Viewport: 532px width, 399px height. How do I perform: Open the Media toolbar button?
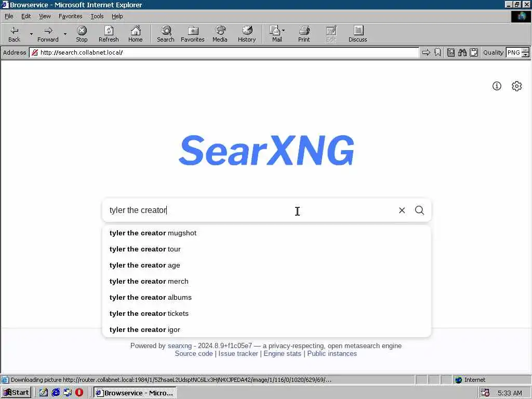pos(220,34)
